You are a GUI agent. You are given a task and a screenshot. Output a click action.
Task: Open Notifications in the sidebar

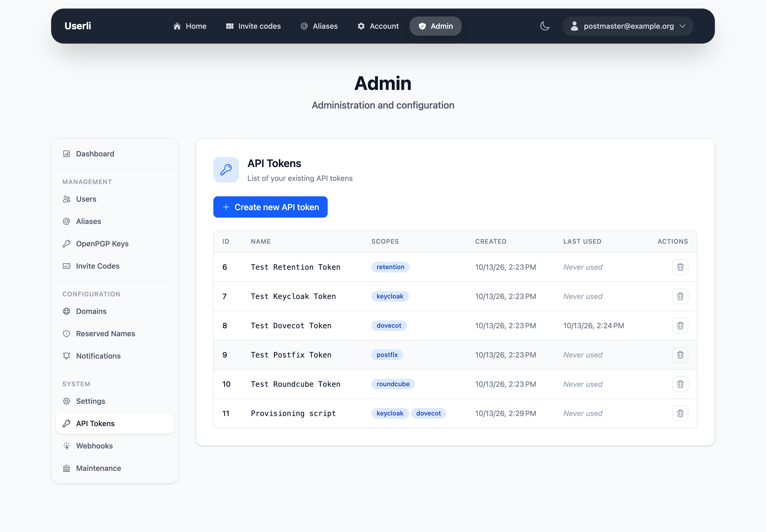click(x=115, y=356)
